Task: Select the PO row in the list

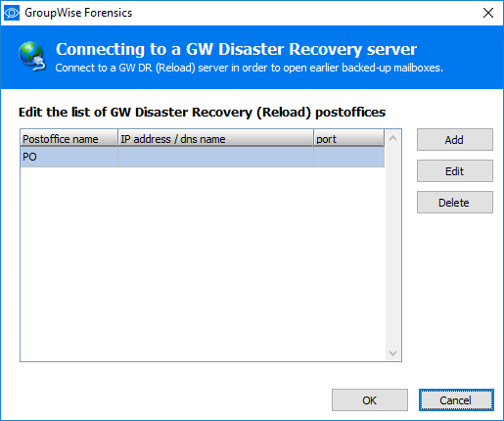Action: (203, 157)
